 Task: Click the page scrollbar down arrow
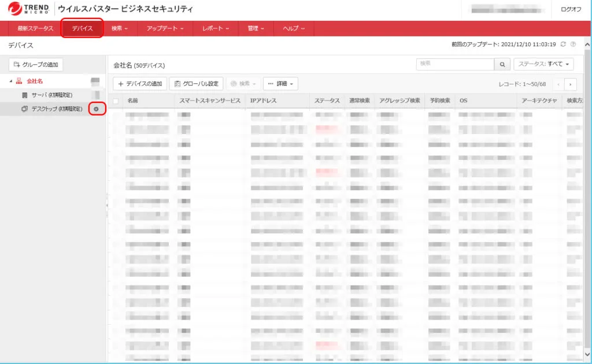587,354
